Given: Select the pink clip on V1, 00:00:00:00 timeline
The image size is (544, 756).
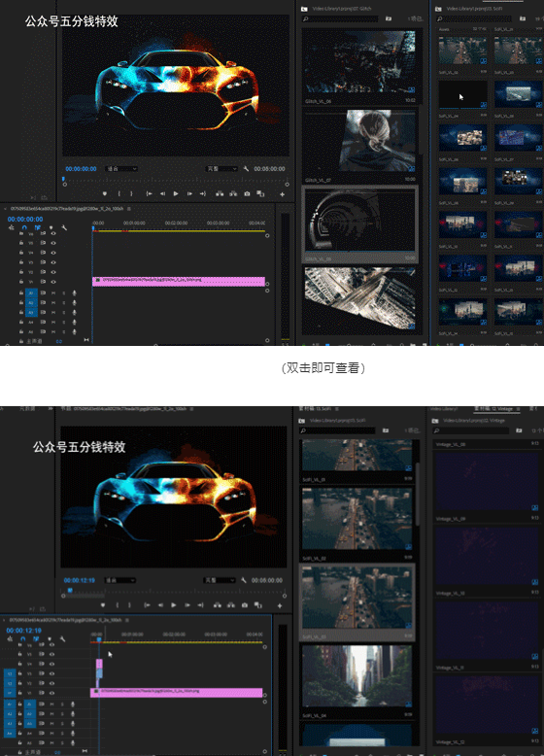Looking at the screenshot, I should point(179,281).
